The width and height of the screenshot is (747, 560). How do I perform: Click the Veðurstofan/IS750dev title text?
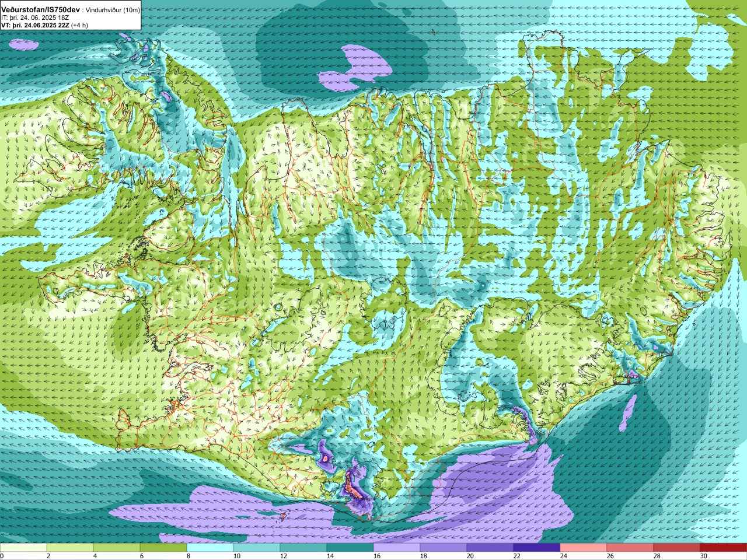(x=41, y=10)
